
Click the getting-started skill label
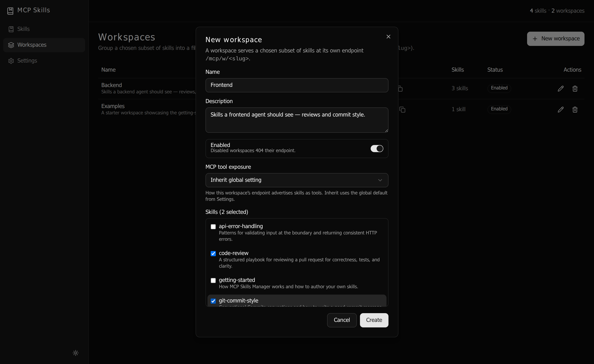(237, 280)
